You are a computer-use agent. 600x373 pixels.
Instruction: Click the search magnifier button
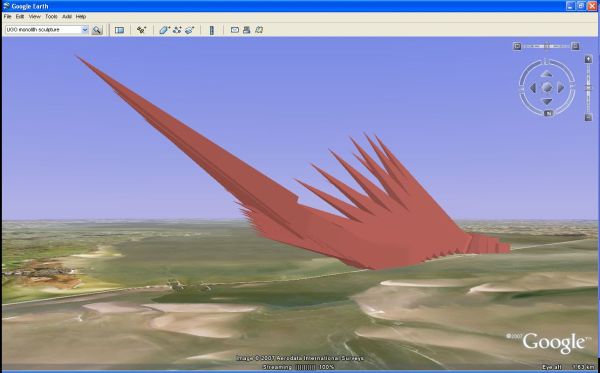[97, 30]
